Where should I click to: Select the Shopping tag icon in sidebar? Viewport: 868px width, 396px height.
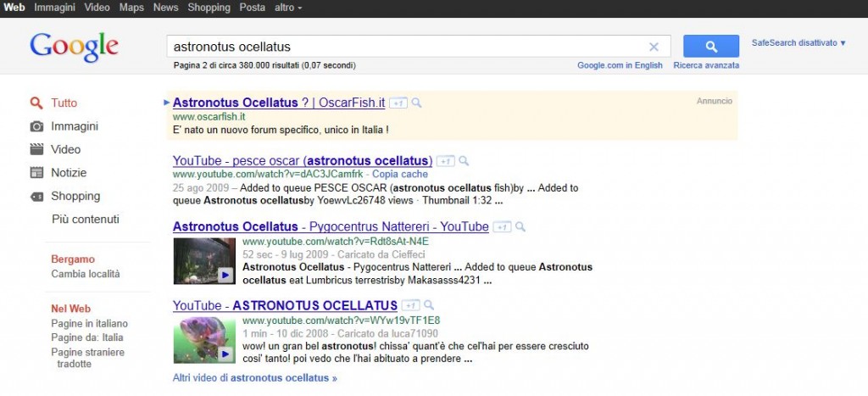36,196
